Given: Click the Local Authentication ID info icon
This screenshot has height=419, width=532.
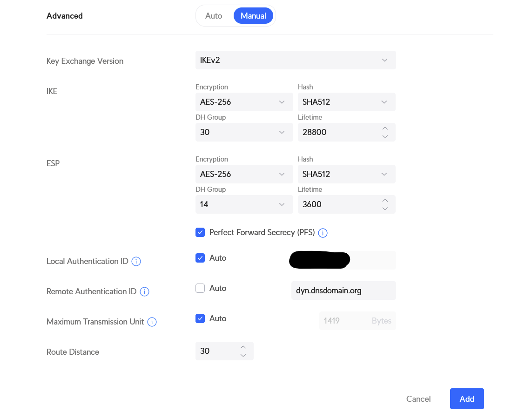Looking at the screenshot, I should coord(136,262).
